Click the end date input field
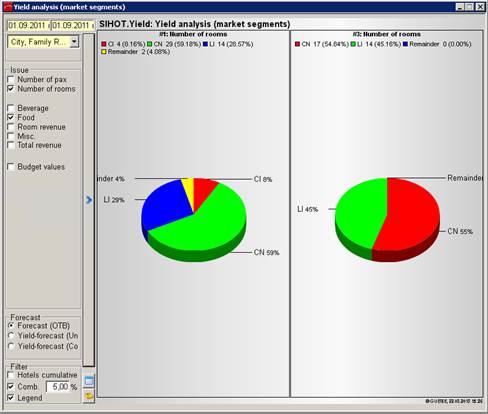Screen dimensions: 488x414 click(73, 26)
